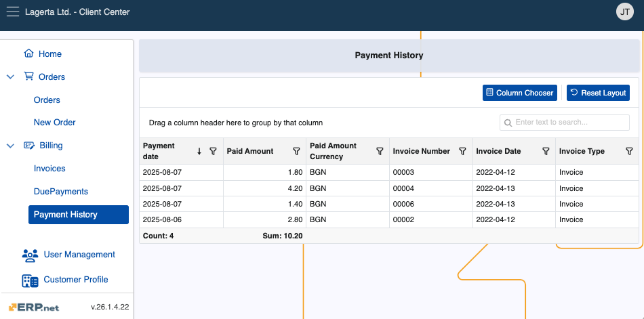Image resolution: width=644 pixels, height=319 pixels.
Task: Open filter for Invoice Date column
Action: tap(546, 151)
